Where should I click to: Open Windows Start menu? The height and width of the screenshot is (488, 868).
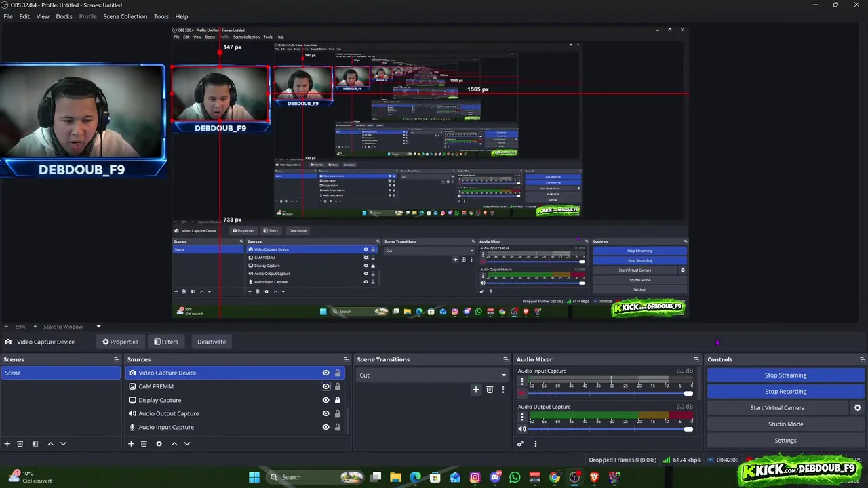click(254, 477)
